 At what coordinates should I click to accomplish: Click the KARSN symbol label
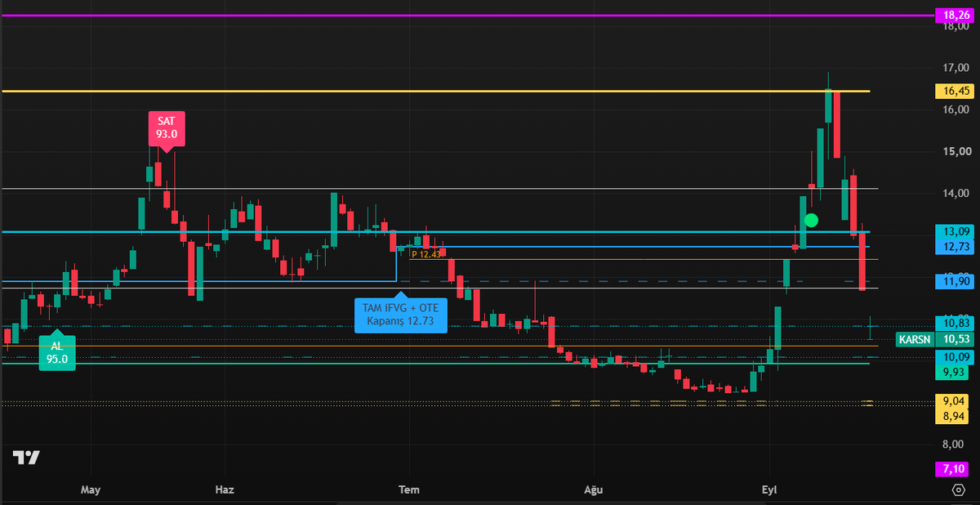tap(914, 339)
